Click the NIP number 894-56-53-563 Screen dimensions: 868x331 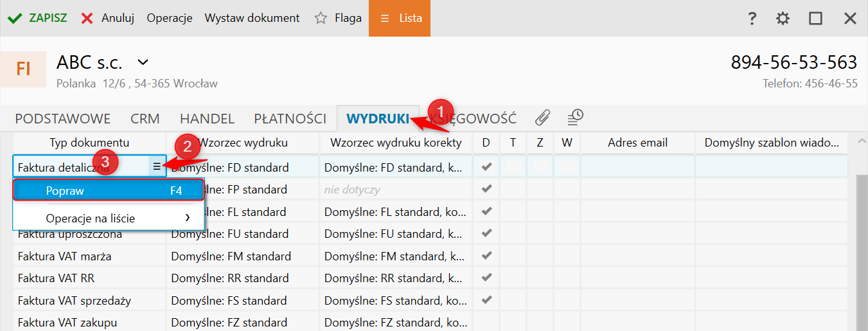point(794,62)
